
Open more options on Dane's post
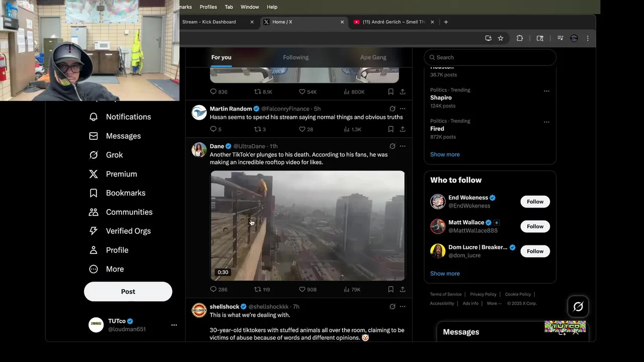[x=403, y=146]
